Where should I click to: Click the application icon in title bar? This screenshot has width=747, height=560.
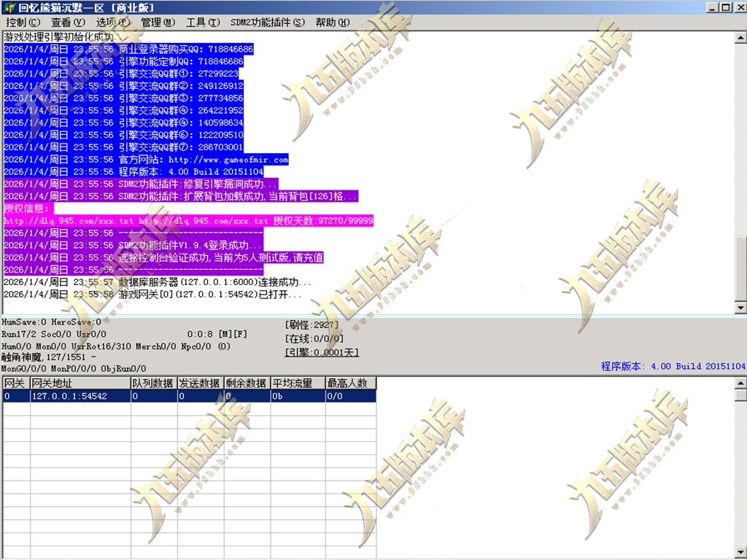coord(9,7)
